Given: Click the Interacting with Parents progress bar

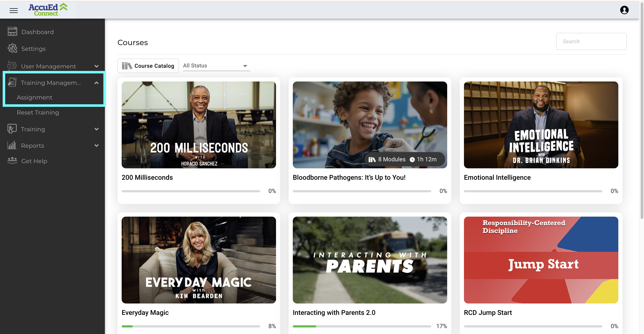Looking at the screenshot, I should (x=362, y=326).
